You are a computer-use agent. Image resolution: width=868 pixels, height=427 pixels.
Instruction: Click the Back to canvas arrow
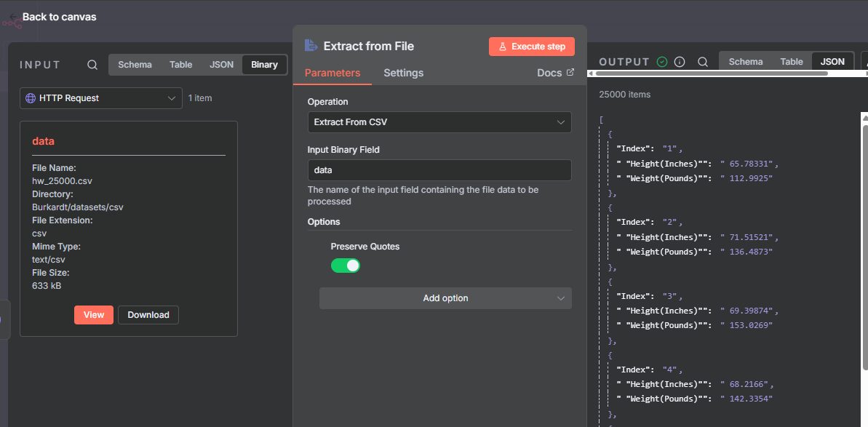click(12, 17)
